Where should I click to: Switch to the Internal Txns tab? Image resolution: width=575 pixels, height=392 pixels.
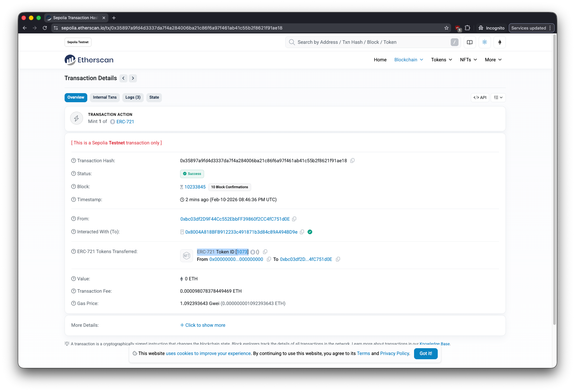[104, 97]
